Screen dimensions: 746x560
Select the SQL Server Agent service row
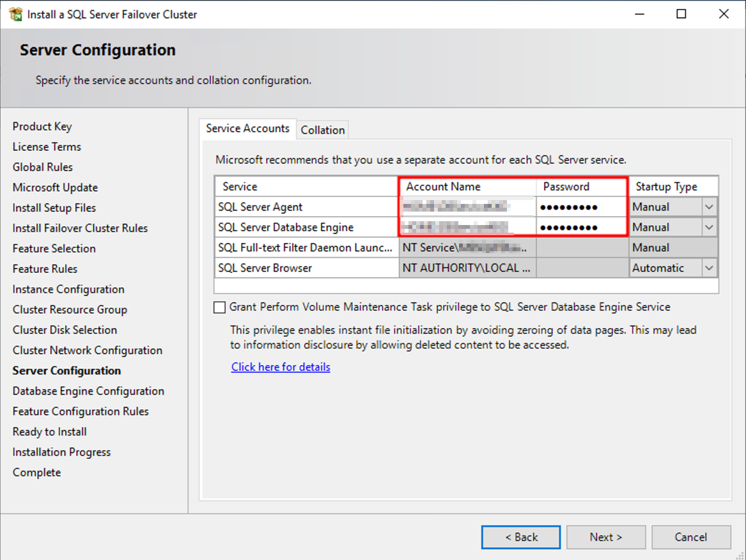pyautogui.click(x=307, y=207)
